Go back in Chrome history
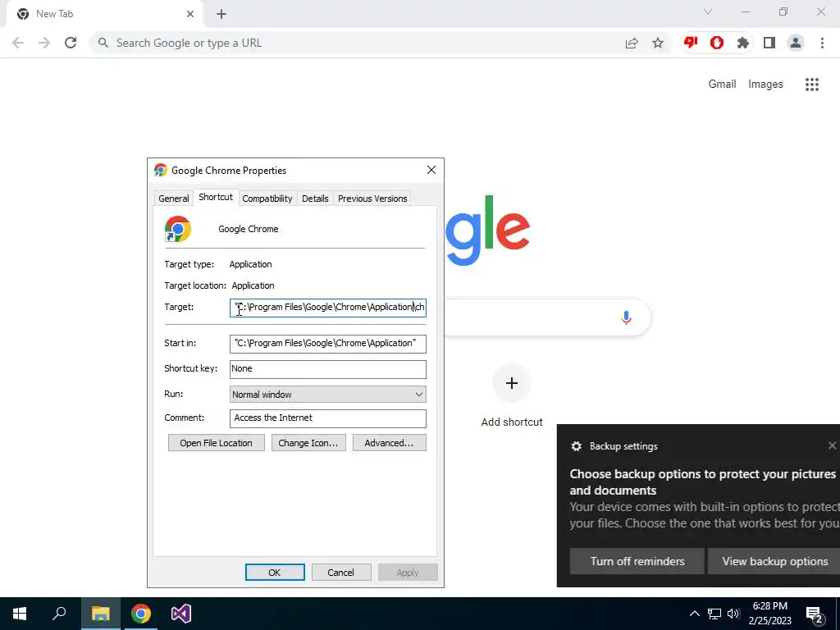 coord(18,43)
